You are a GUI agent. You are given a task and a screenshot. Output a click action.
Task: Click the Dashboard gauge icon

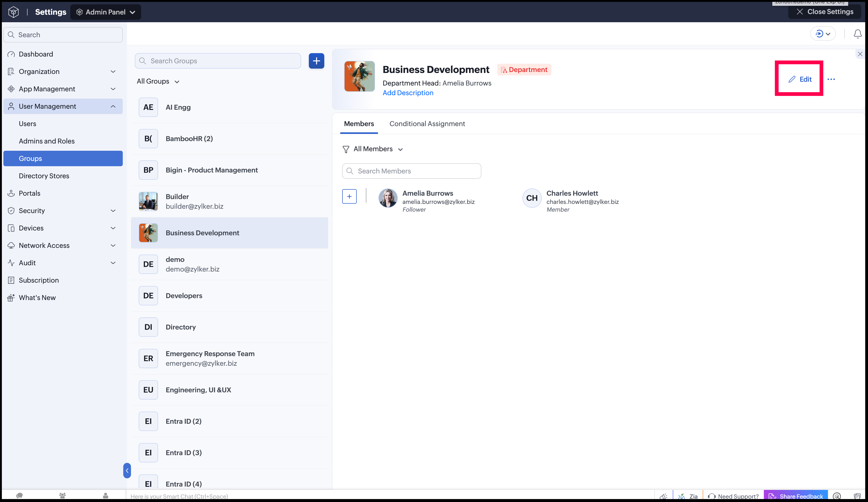11,54
